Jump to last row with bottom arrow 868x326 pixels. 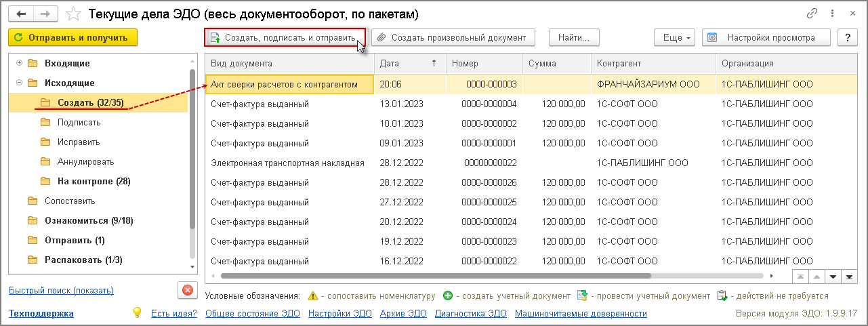tap(848, 277)
